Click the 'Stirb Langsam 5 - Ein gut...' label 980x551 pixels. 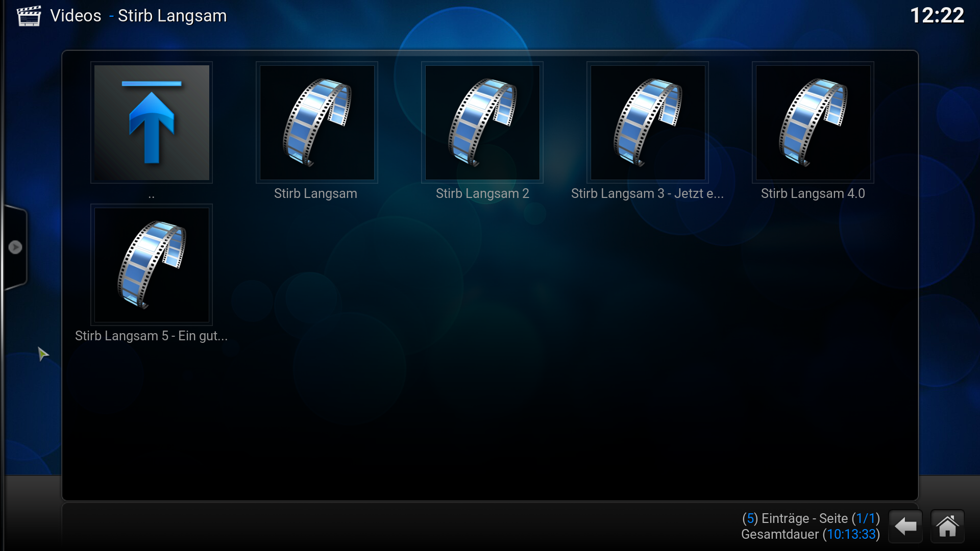click(152, 336)
